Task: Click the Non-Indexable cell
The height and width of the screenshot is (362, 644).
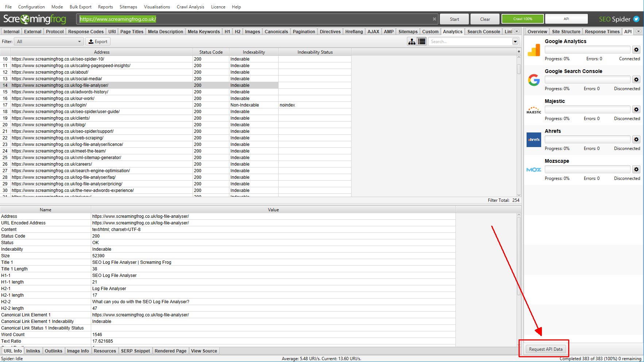Action: pyautogui.click(x=254, y=105)
